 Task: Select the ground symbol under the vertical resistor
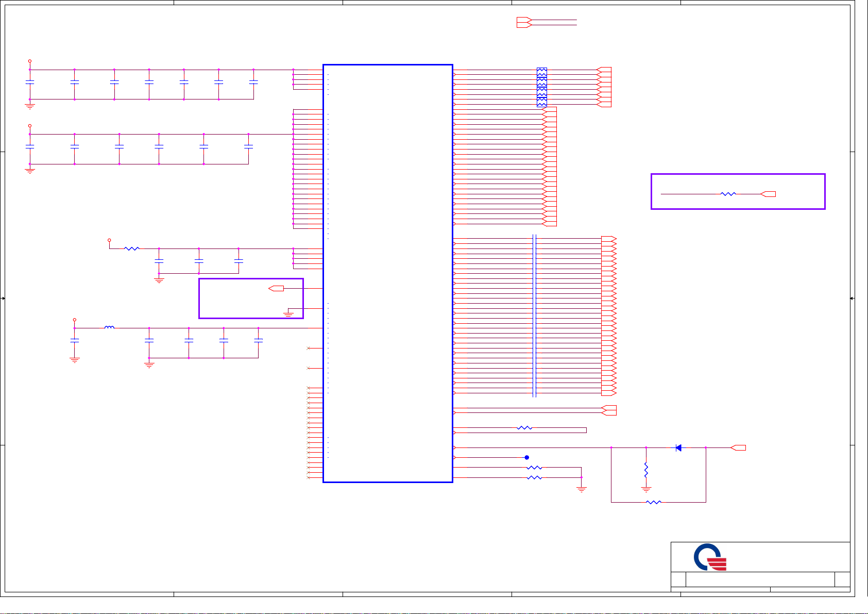pos(646,488)
